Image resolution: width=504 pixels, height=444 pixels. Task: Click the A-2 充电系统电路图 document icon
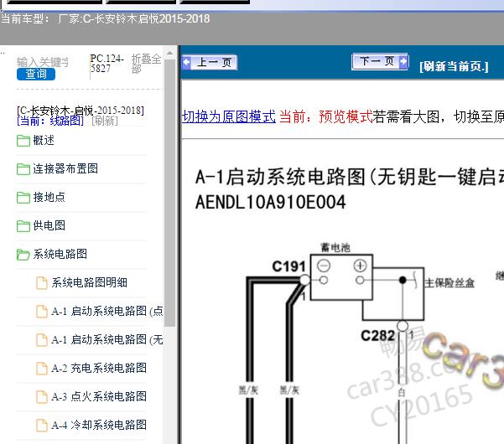42,369
